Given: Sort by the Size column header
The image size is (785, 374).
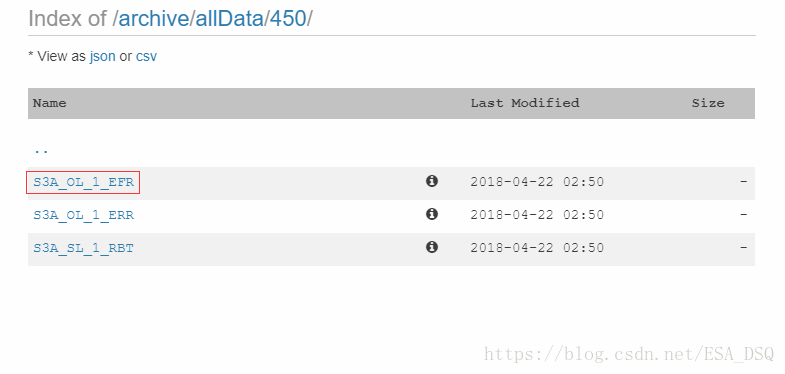Looking at the screenshot, I should (708, 103).
